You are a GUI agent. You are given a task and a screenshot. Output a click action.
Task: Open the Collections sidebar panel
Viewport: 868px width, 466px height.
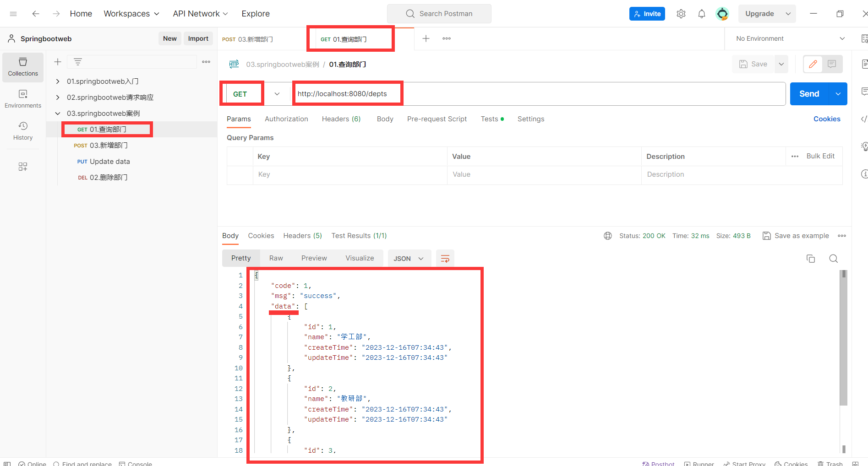pyautogui.click(x=23, y=67)
